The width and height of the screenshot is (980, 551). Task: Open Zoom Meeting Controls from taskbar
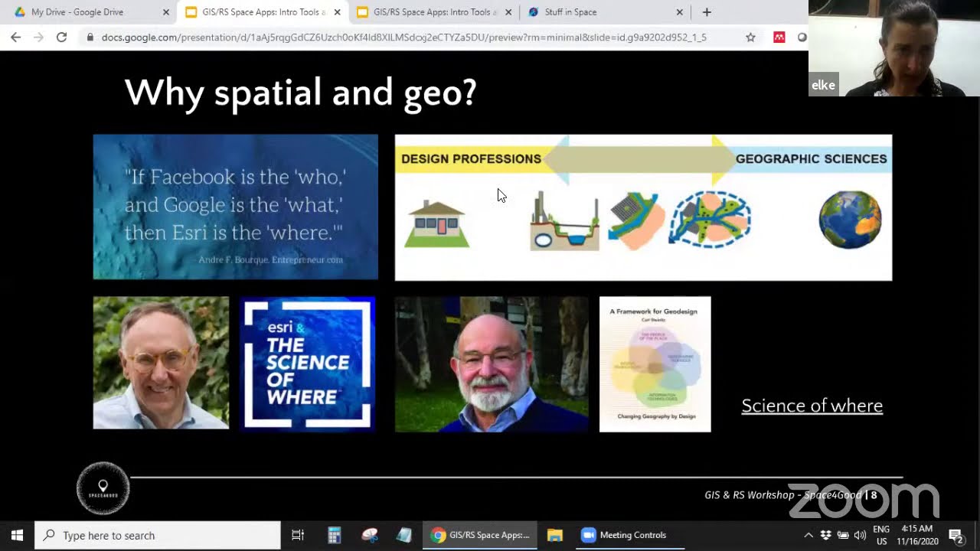630,535
